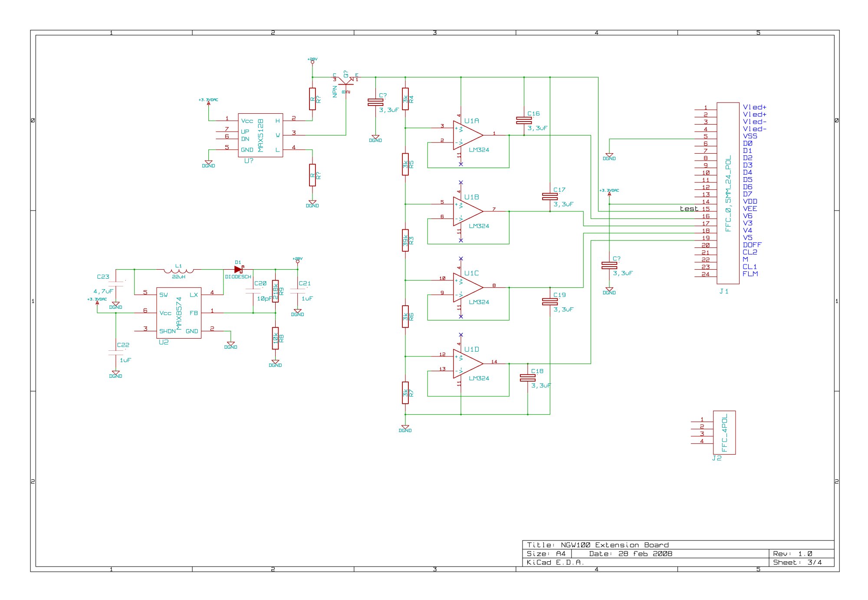The width and height of the screenshot is (868, 600).
Task: Select resistor R3 39k
Action: tap(405, 241)
